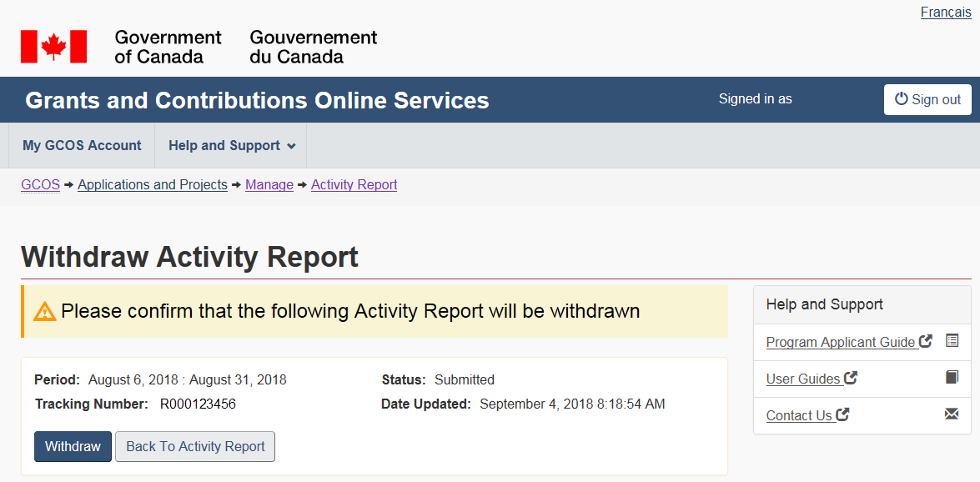The height and width of the screenshot is (482, 980).
Task: Click the User Guides book icon
Action: coord(952,378)
